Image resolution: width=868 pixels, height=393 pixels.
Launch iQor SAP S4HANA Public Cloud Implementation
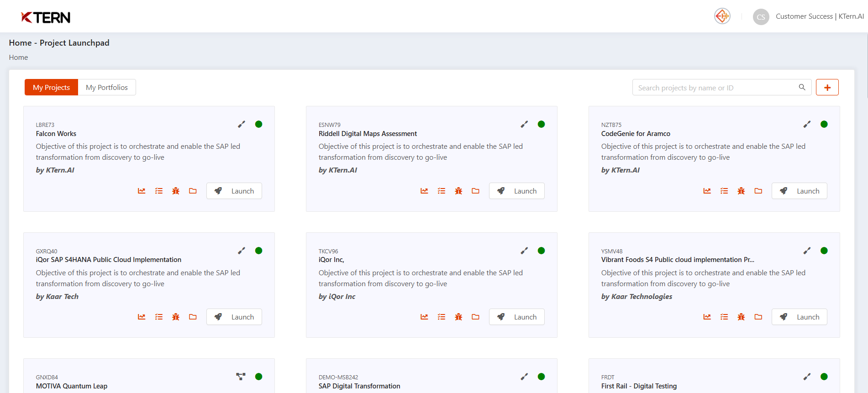click(234, 317)
